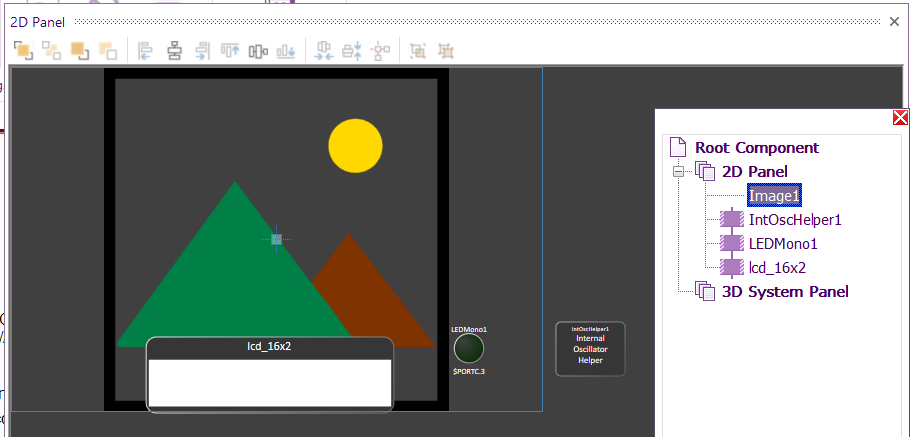Screen dimensions: 910x437
Task: Click the Group components toolbar icon
Action: (x=418, y=50)
